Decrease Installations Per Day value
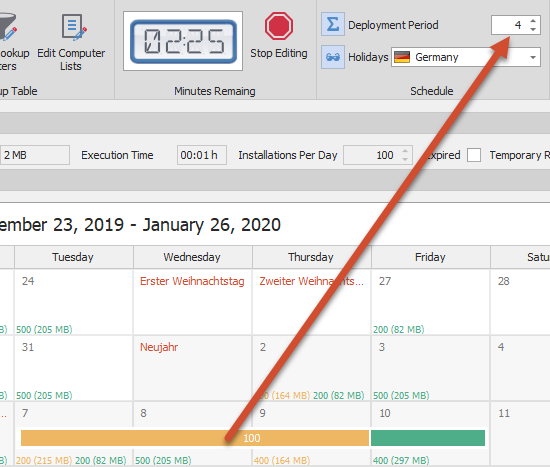 coord(405,159)
